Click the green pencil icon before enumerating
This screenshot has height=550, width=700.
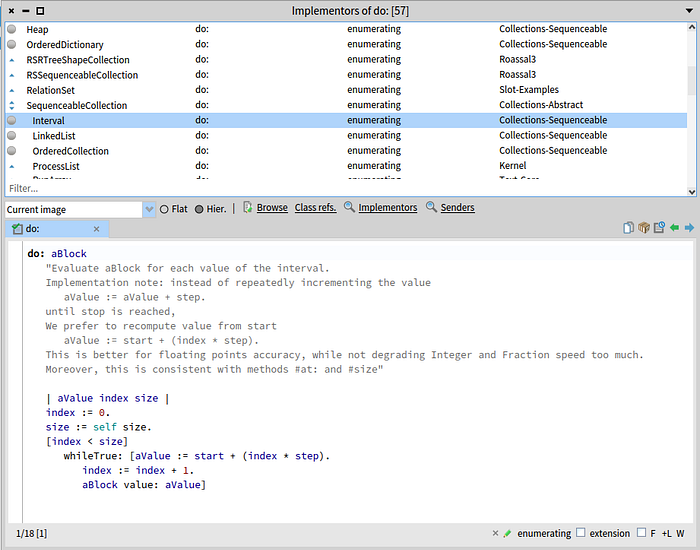point(507,533)
